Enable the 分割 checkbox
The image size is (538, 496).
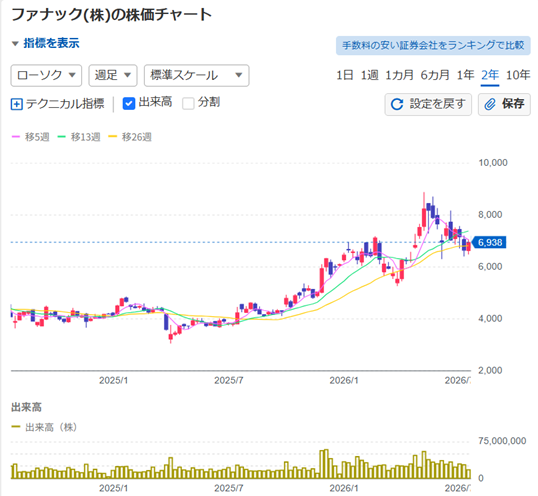pos(188,104)
